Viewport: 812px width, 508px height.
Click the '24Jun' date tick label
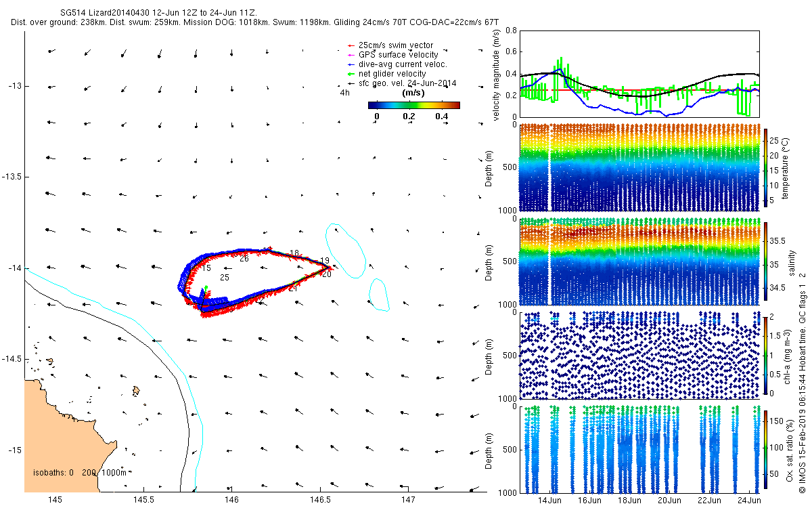749,501
